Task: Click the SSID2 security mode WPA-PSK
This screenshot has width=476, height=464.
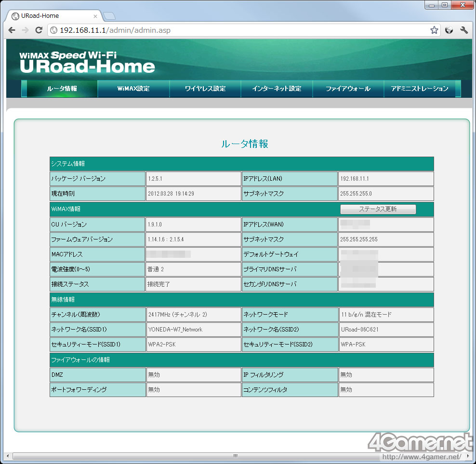Action: pos(353,345)
